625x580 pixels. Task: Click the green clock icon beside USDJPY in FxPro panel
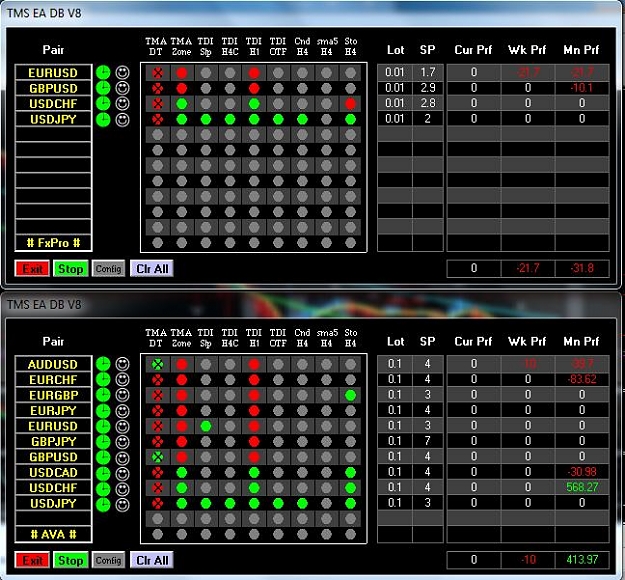(103, 119)
